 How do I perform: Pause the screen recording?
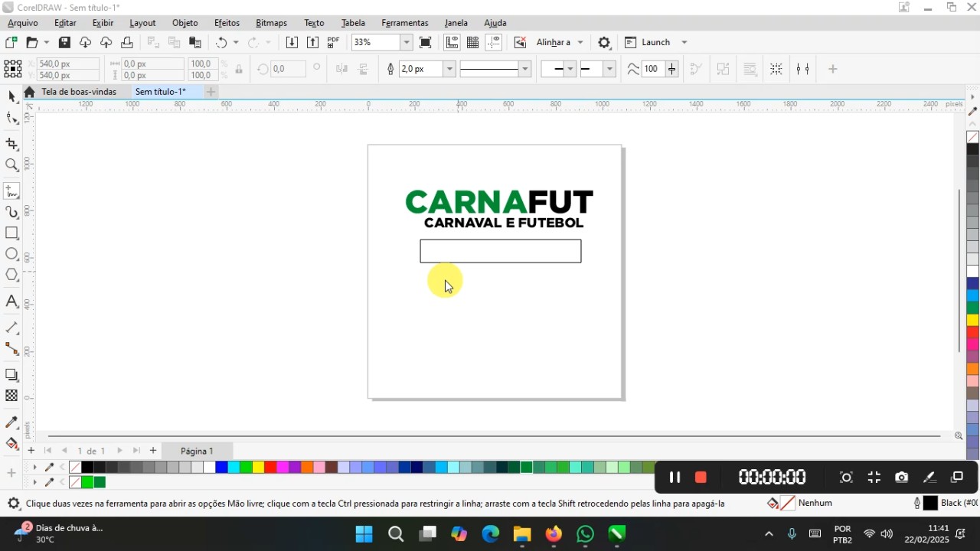tap(675, 478)
